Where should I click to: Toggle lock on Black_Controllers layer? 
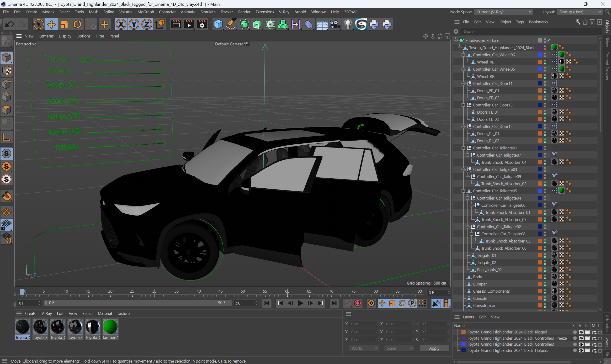pyautogui.click(x=600, y=344)
